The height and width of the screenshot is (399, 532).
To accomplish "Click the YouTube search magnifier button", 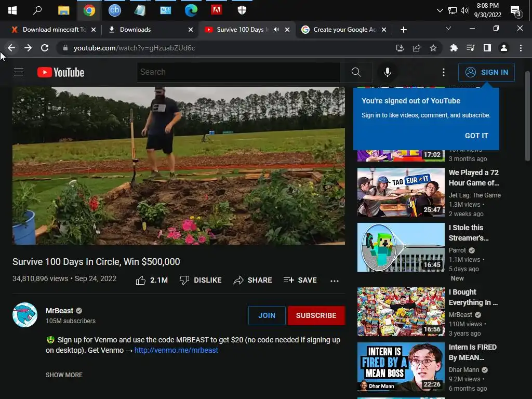I will point(356,72).
